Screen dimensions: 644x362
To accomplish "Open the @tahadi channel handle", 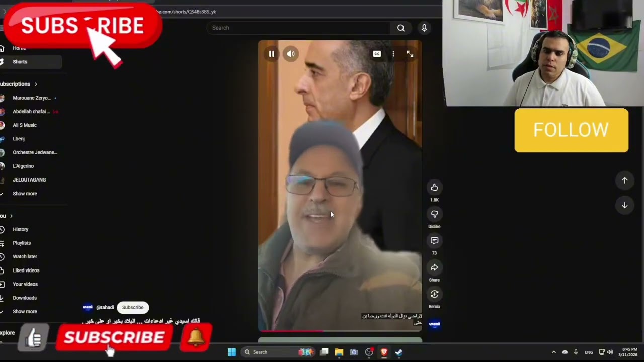I will 105,307.
